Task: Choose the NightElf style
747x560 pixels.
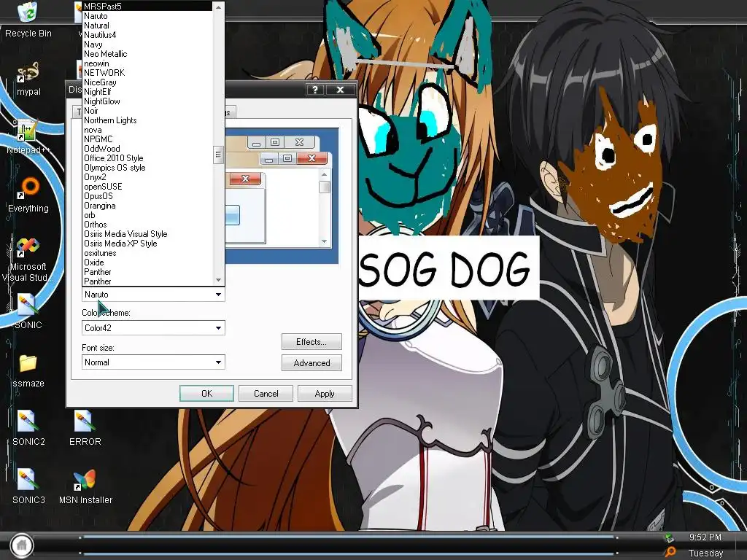Action: [x=147, y=91]
